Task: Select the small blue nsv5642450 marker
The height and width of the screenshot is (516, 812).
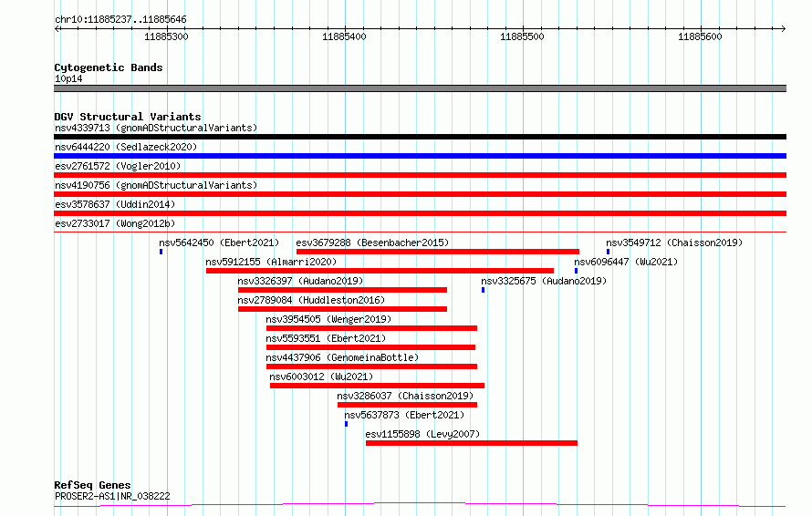Action: (x=161, y=252)
